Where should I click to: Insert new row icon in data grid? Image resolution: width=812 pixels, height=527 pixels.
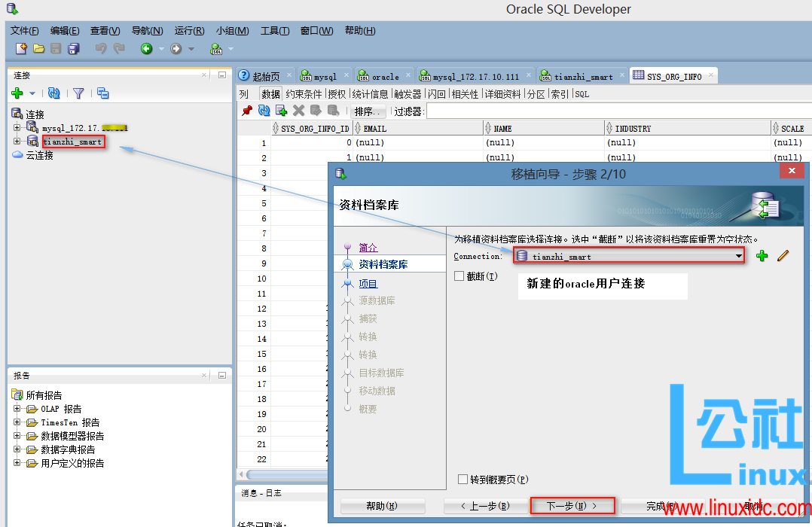coord(281,110)
